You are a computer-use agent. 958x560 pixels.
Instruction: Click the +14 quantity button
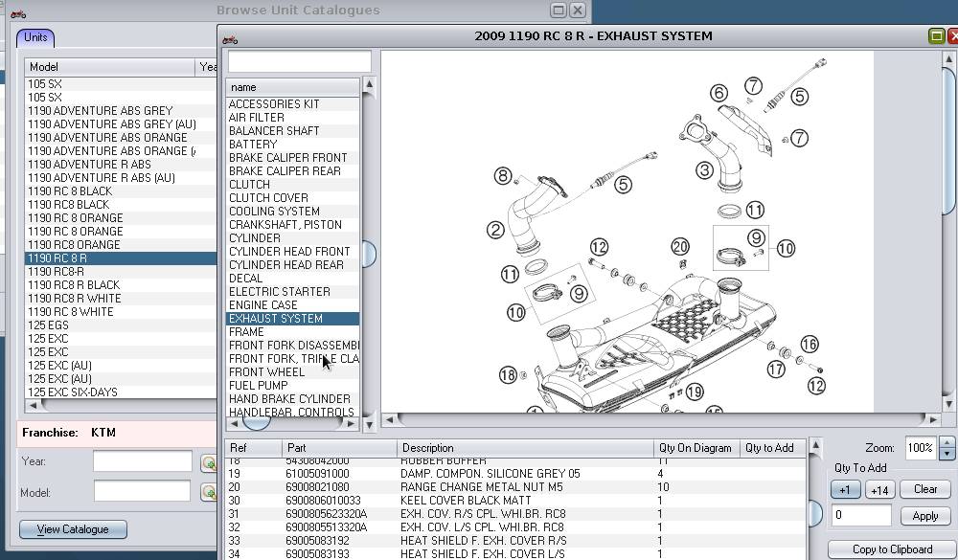point(879,489)
